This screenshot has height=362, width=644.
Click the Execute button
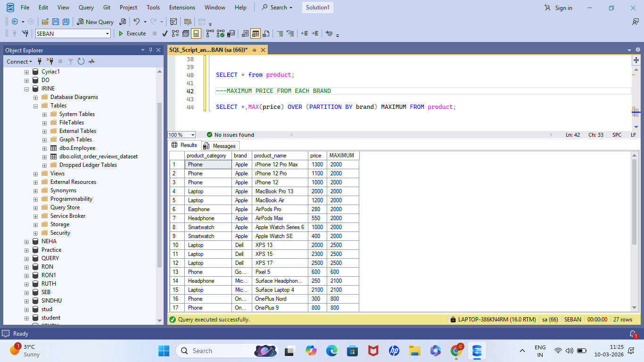(x=132, y=33)
